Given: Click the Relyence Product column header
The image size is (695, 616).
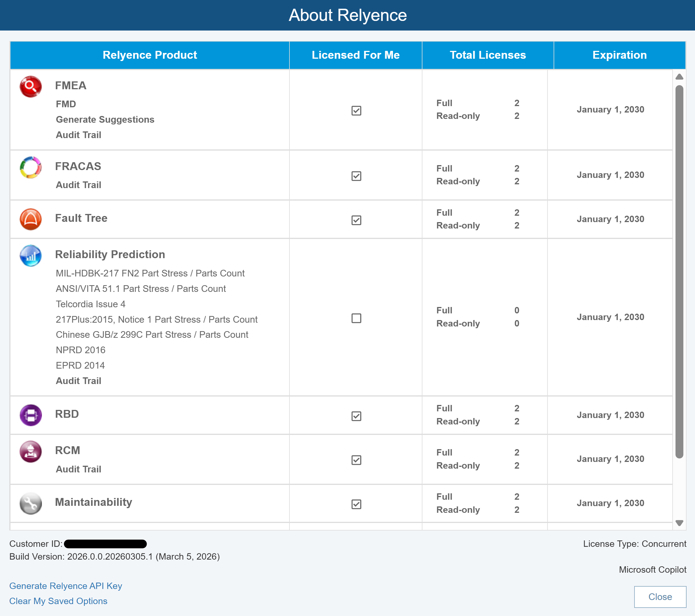Looking at the screenshot, I should pos(150,55).
